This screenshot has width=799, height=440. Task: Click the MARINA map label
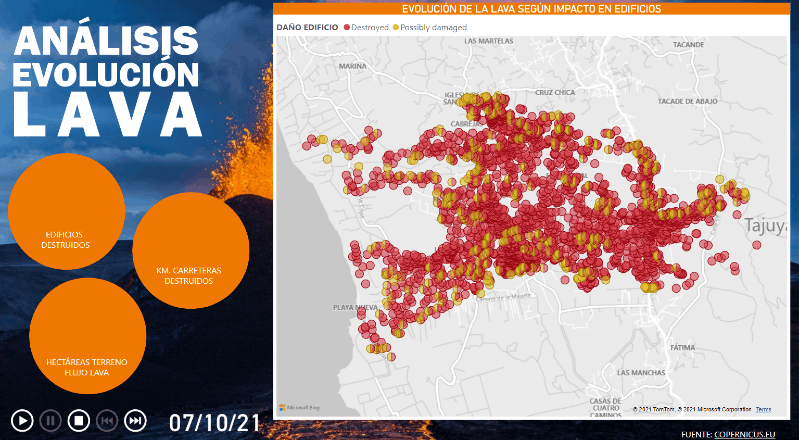coord(353,66)
